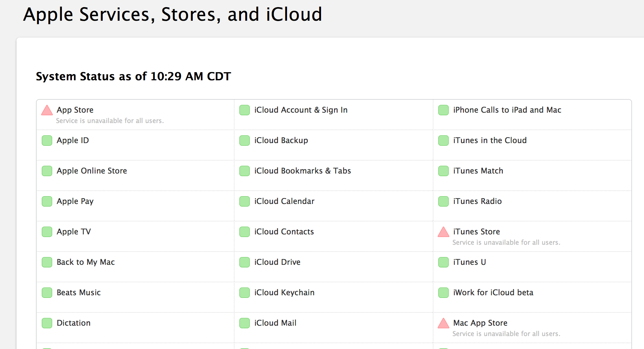The image size is (644, 349).
Task: Click the iWork for iCloud beta entry
Action: point(493,293)
